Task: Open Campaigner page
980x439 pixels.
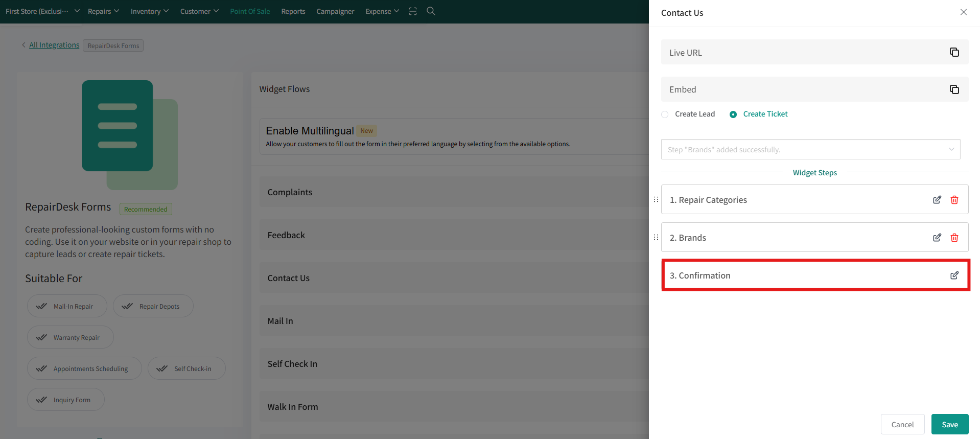Action: coord(335,11)
